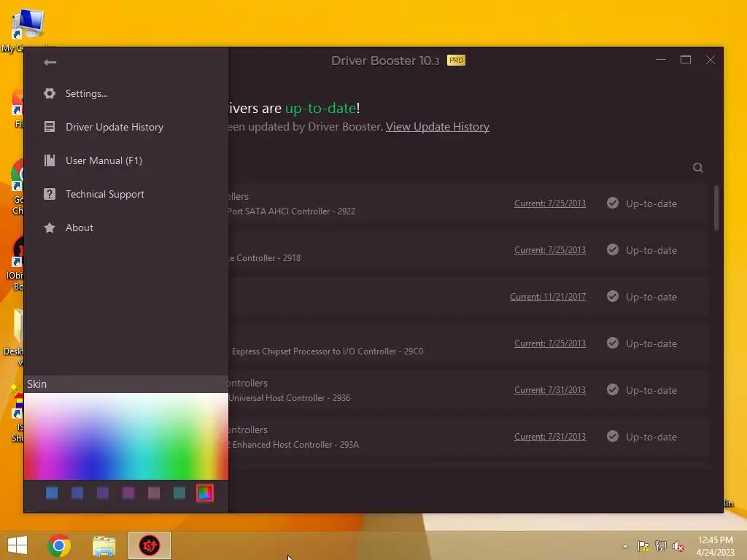Open File Explorer from the taskbar

[104, 545]
